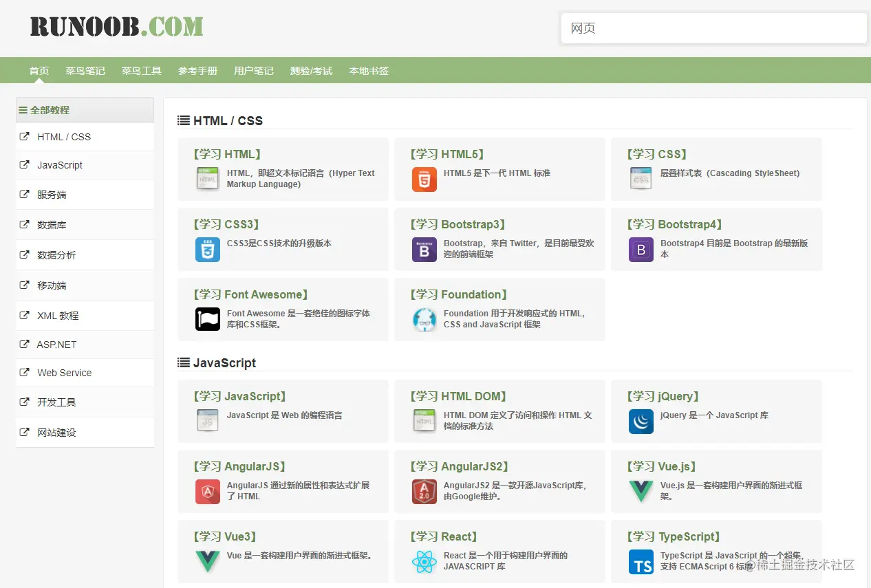Open the 【学习 CSS】 link
Image resolution: width=871 pixels, height=588 pixels.
[658, 154]
